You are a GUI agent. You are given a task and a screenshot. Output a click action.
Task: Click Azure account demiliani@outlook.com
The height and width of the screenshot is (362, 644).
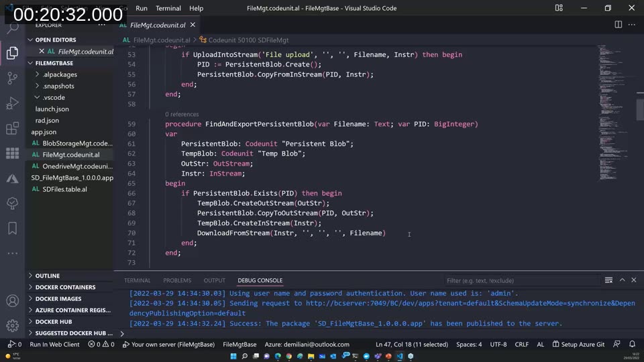coord(307,345)
